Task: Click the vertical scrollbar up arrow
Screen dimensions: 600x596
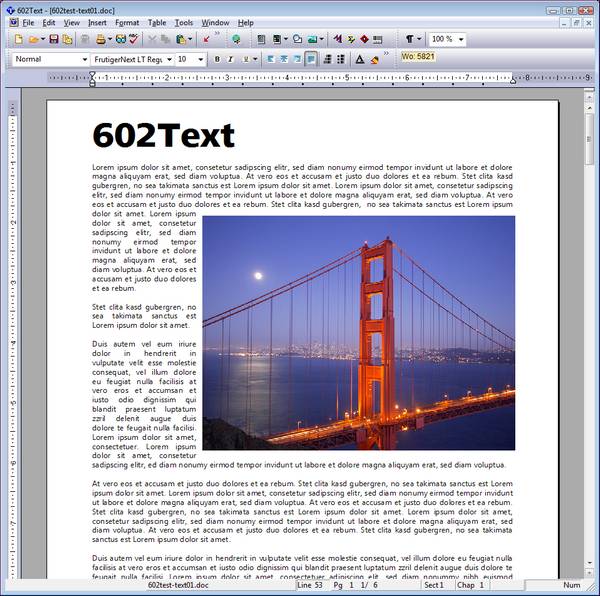Action: 589,108
